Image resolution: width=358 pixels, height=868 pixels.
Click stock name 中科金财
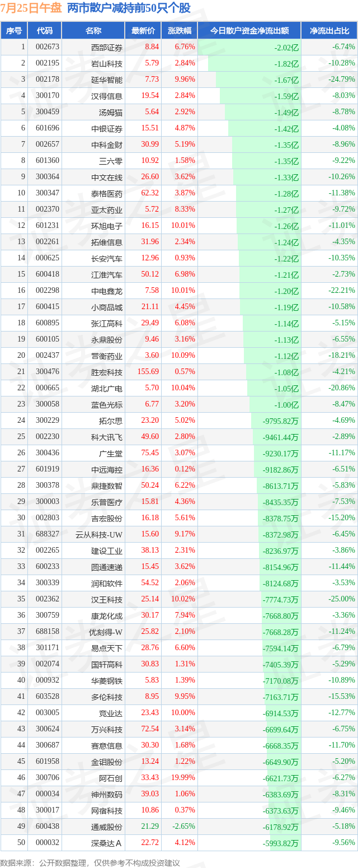click(107, 144)
